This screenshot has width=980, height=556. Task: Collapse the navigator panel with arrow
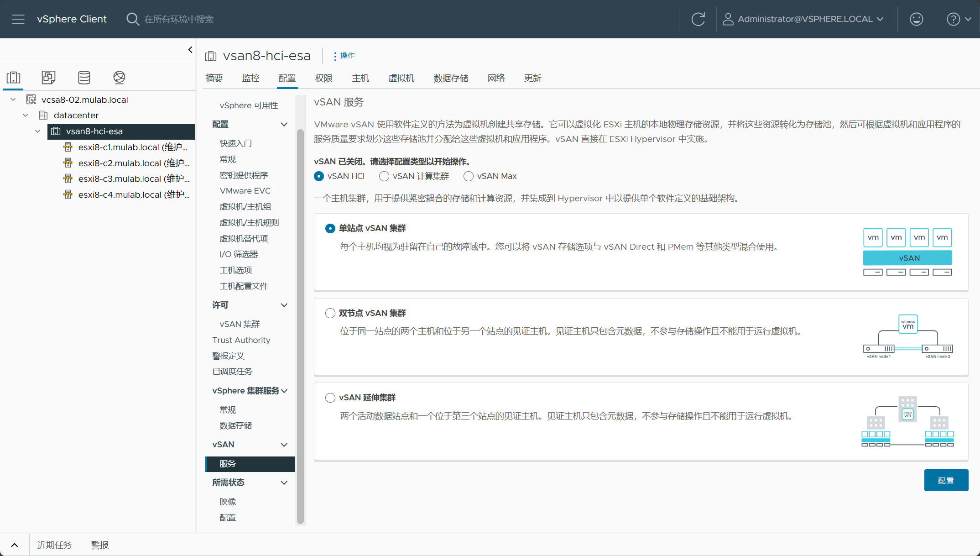coord(190,50)
